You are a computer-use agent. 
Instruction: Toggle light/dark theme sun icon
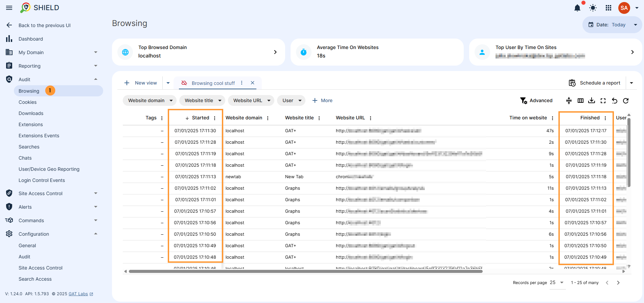593,8
